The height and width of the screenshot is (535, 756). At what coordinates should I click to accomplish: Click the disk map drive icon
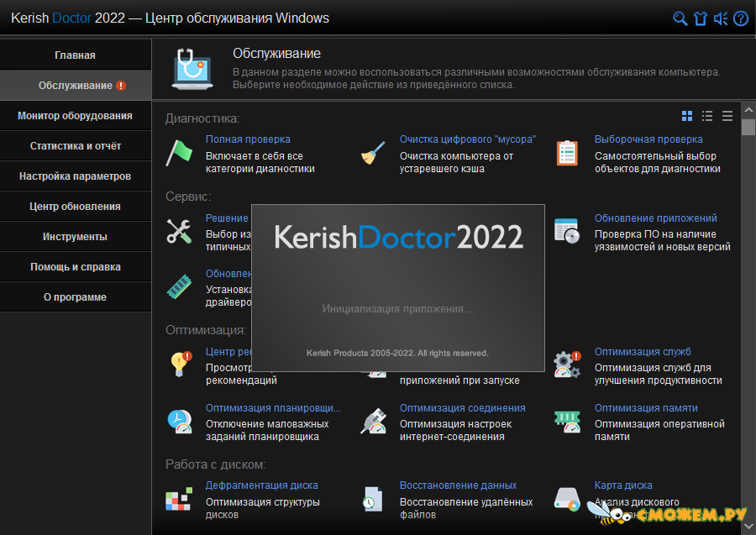click(x=567, y=498)
